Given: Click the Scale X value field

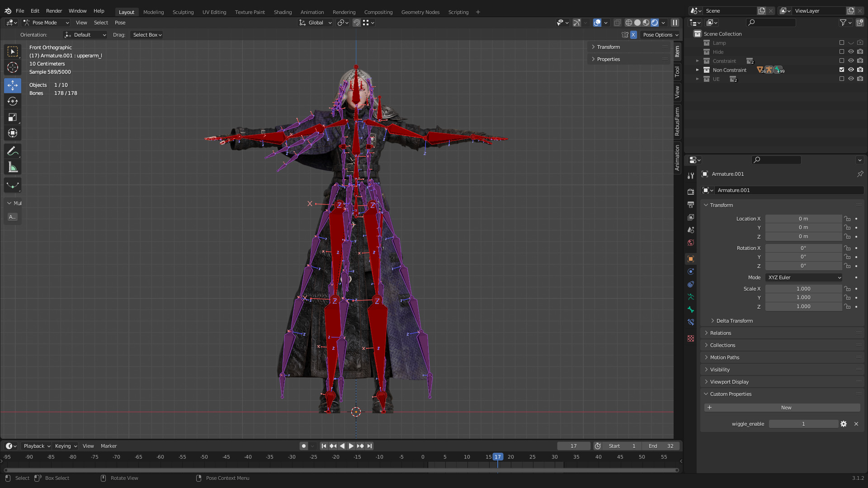Looking at the screenshot, I should (803, 289).
